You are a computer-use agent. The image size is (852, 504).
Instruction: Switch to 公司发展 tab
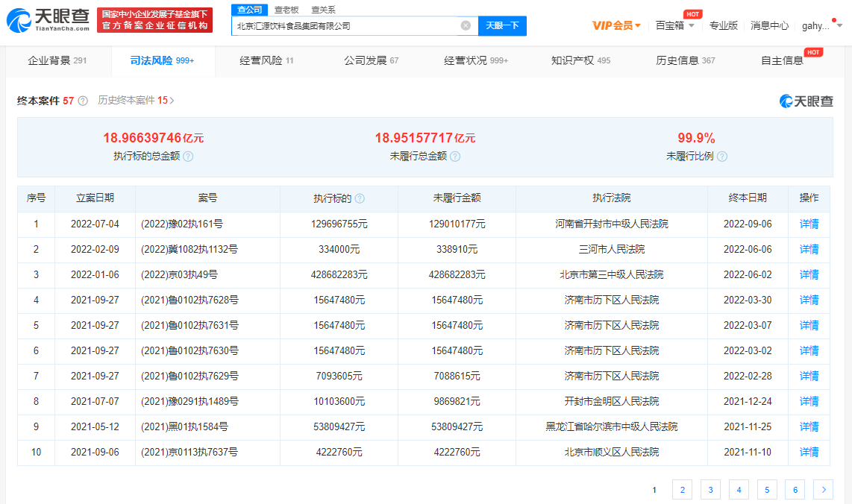pyautogui.click(x=371, y=60)
